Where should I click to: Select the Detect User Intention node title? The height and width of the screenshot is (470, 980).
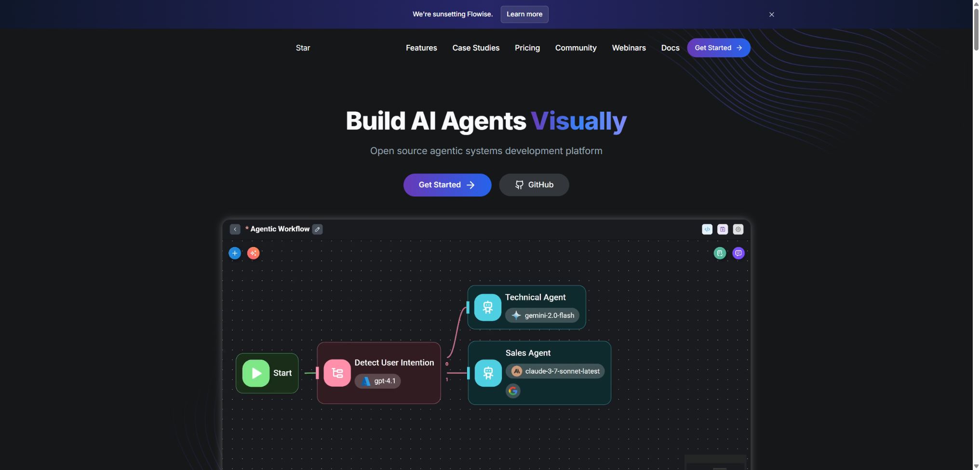[x=394, y=363]
